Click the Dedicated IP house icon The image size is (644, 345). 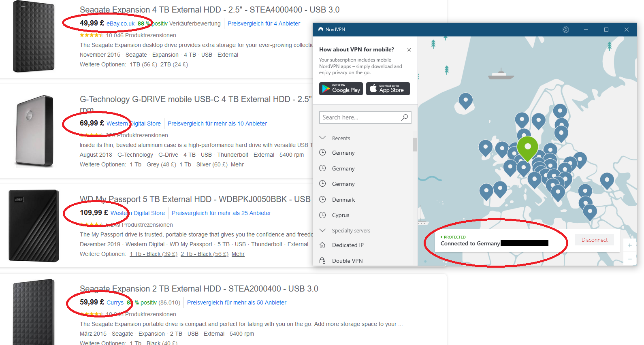pyautogui.click(x=322, y=245)
